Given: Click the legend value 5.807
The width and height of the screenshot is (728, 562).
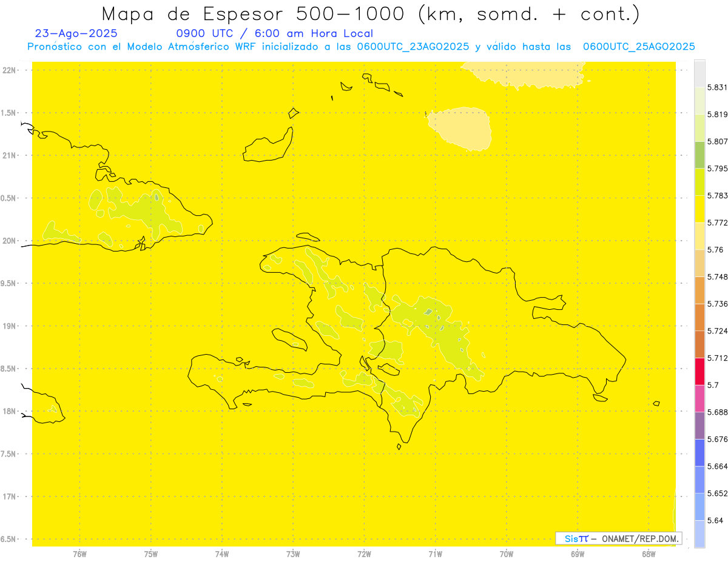Looking at the screenshot, I should coord(718,141).
